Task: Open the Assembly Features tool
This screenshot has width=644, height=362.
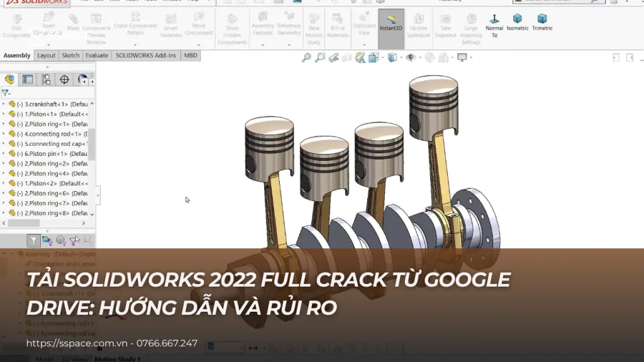Action: click(x=263, y=23)
